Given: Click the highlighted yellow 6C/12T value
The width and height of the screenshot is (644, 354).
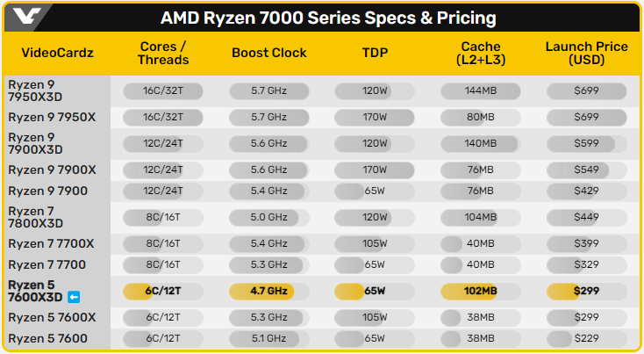Looking at the screenshot, I should tap(162, 291).
